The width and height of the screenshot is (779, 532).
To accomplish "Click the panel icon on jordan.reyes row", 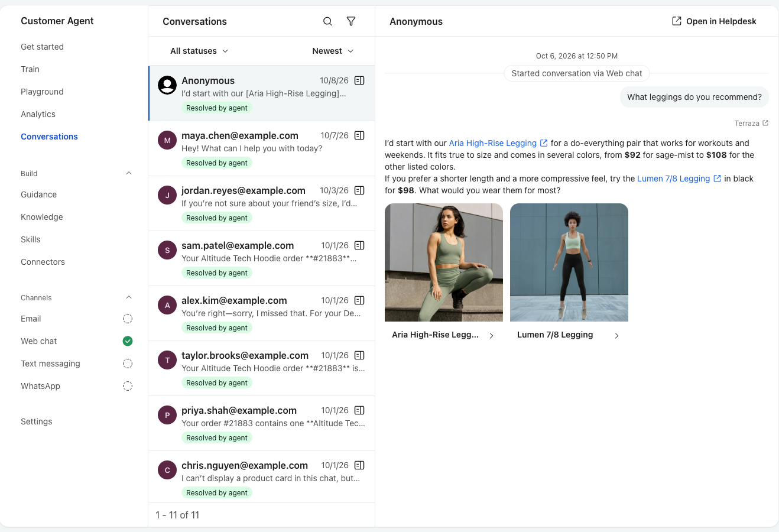I will [359, 190].
